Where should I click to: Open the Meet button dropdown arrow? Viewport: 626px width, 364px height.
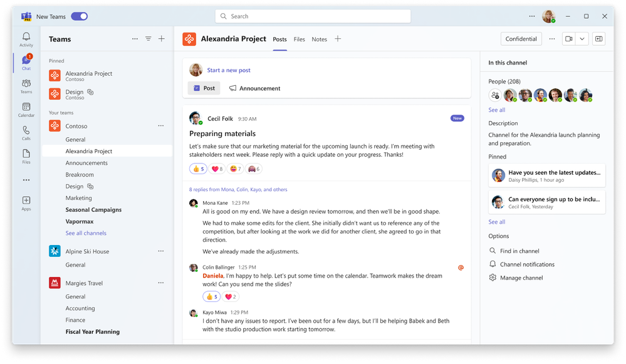(582, 38)
